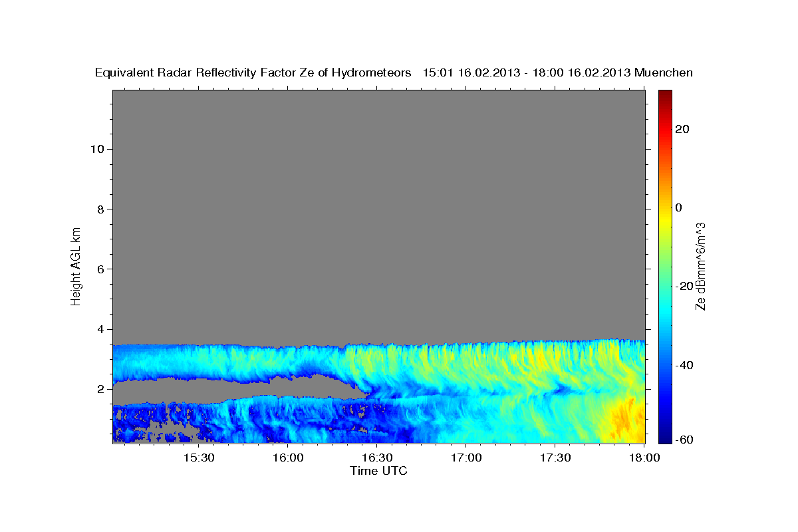The height and width of the screenshot is (532, 798).
Task: Click the '16:00' time tick label
Action: pyautogui.click(x=288, y=458)
